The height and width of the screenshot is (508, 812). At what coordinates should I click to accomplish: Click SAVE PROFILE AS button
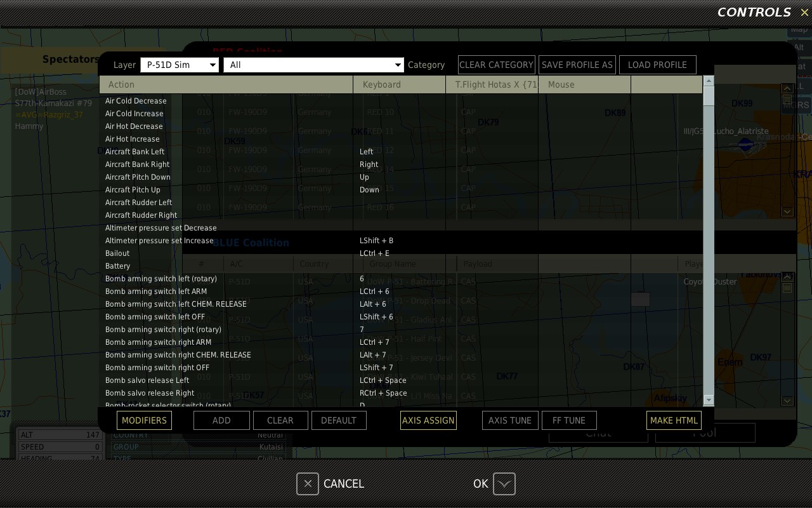tap(577, 65)
